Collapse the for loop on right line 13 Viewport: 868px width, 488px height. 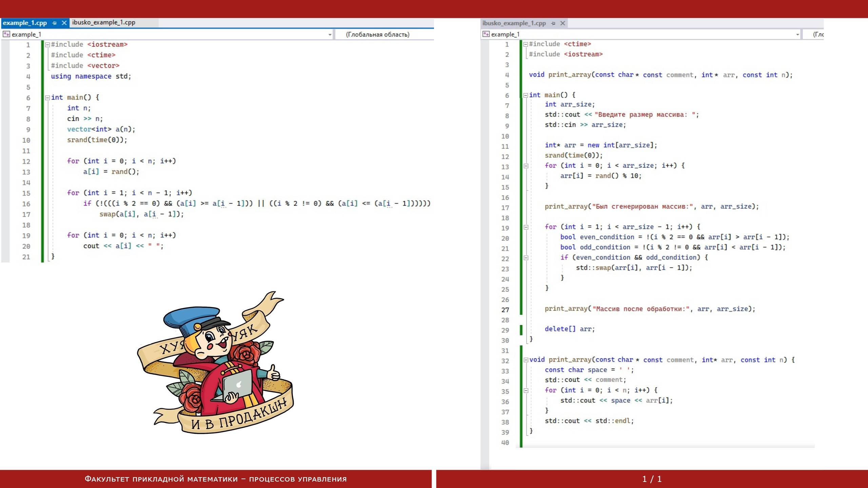coord(526,166)
